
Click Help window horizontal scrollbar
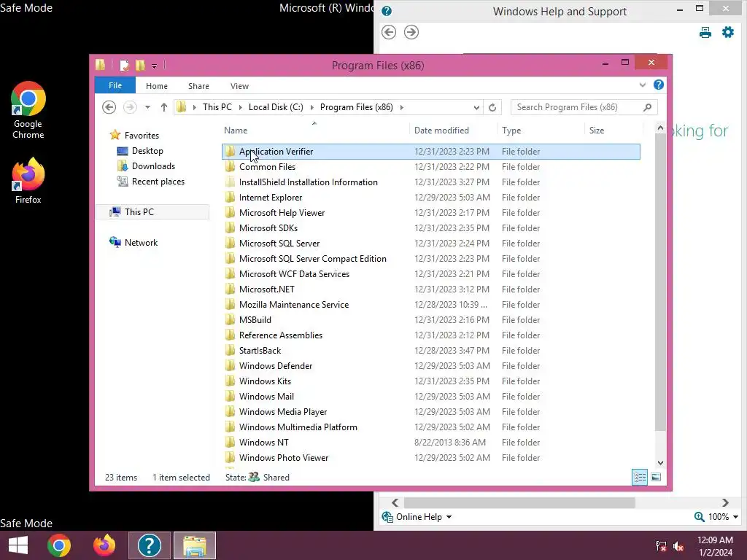coord(519,502)
